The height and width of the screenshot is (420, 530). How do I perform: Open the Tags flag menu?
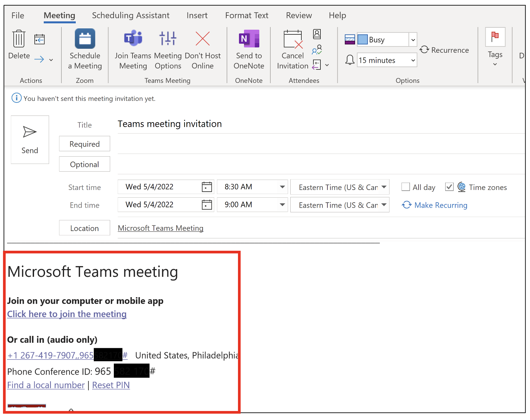(495, 47)
